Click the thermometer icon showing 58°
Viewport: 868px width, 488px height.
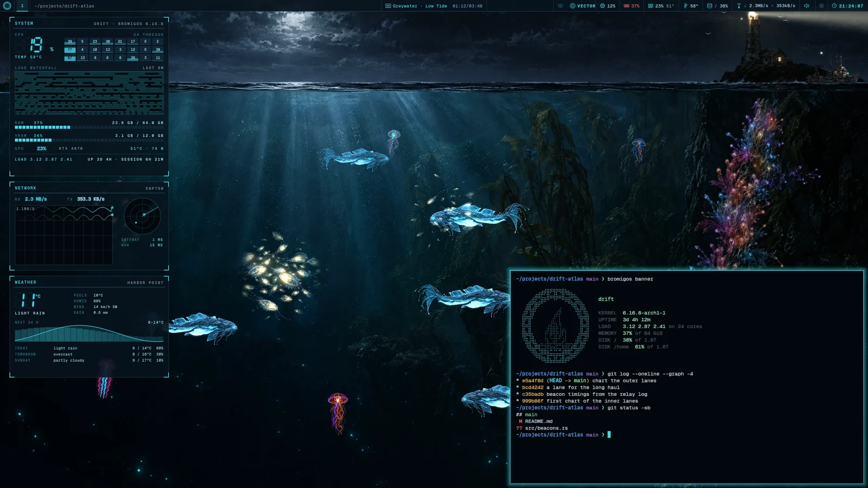(x=686, y=6)
